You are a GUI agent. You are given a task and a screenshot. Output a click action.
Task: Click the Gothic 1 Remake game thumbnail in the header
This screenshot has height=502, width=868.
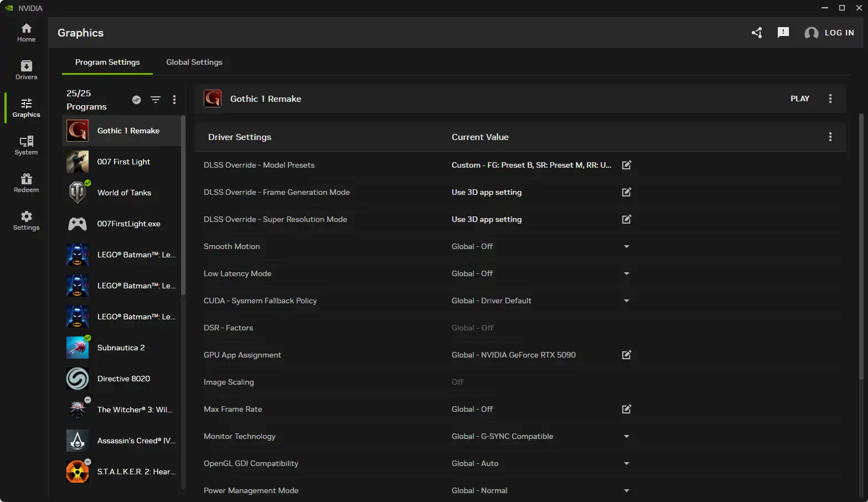pos(213,99)
